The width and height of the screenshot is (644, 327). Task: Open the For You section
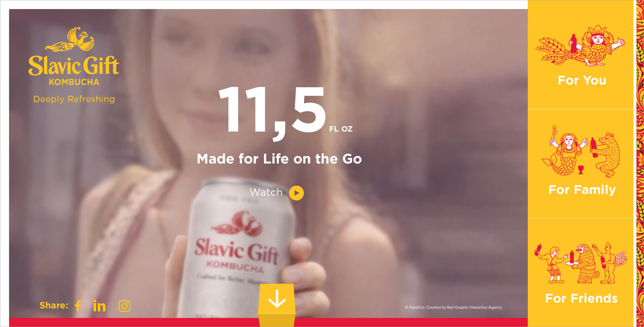580,55
